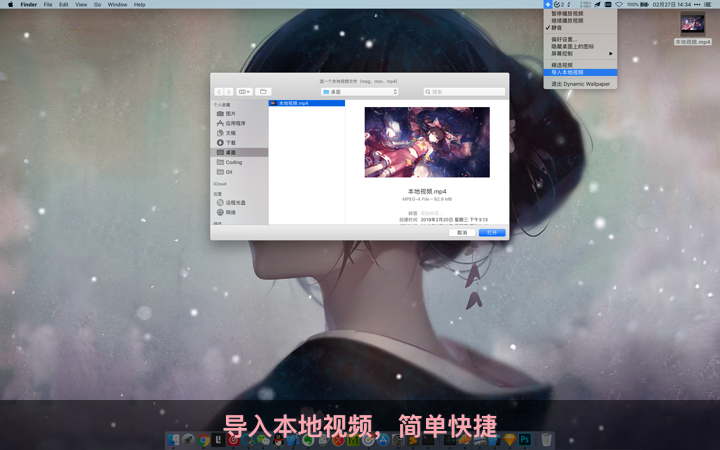Select 应用程序 in the sidebar
This screenshot has width=720, height=450.
click(x=239, y=123)
